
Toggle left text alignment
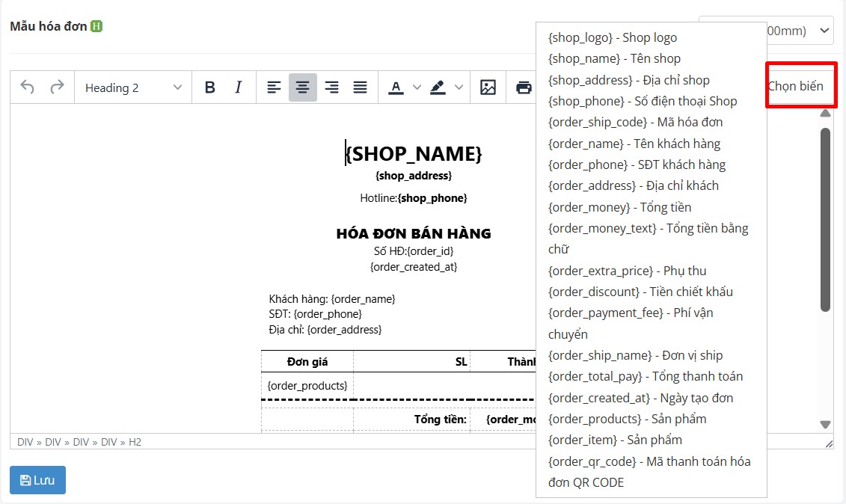[x=273, y=87]
